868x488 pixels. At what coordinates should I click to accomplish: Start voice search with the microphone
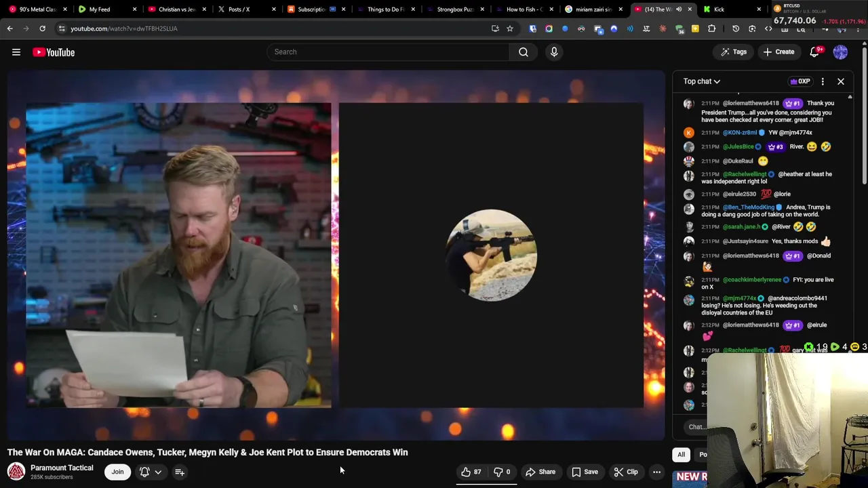554,52
